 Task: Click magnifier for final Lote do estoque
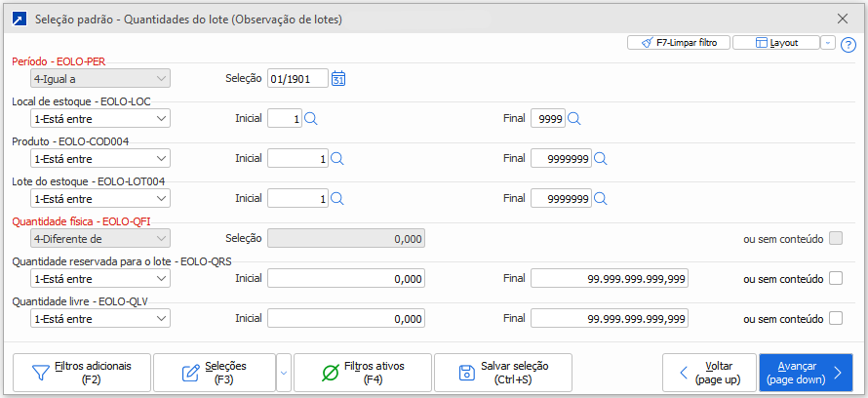point(601,199)
